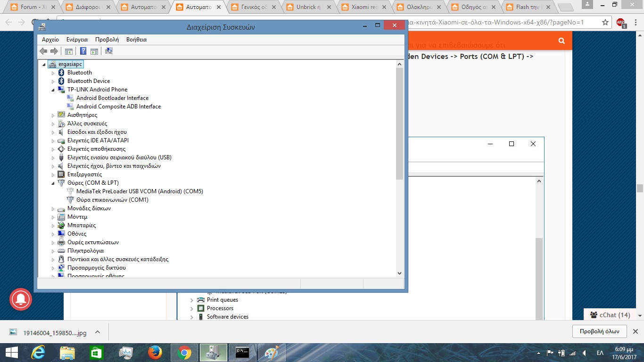Open the Προβολή menu
This screenshot has width=644, height=362.
click(107, 40)
